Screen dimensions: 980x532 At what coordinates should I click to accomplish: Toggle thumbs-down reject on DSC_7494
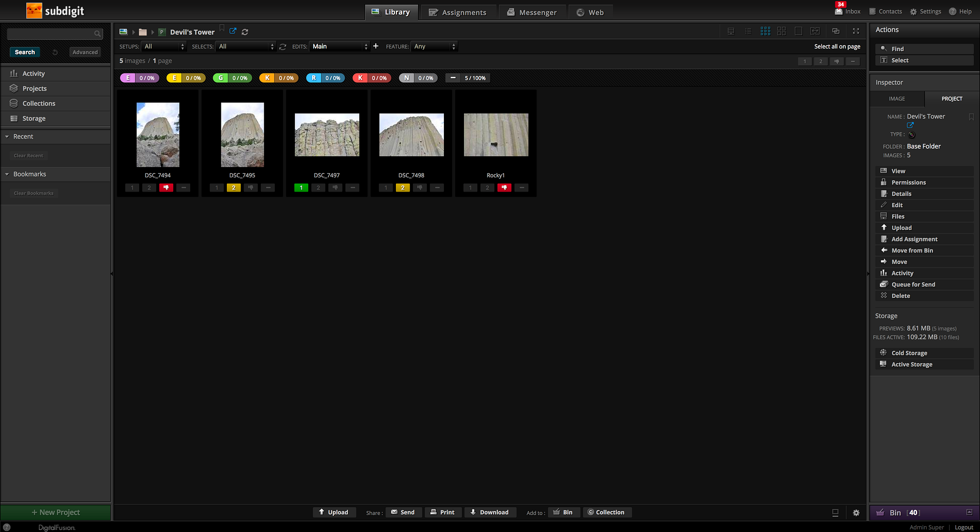pyautogui.click(x=166, y=188)
